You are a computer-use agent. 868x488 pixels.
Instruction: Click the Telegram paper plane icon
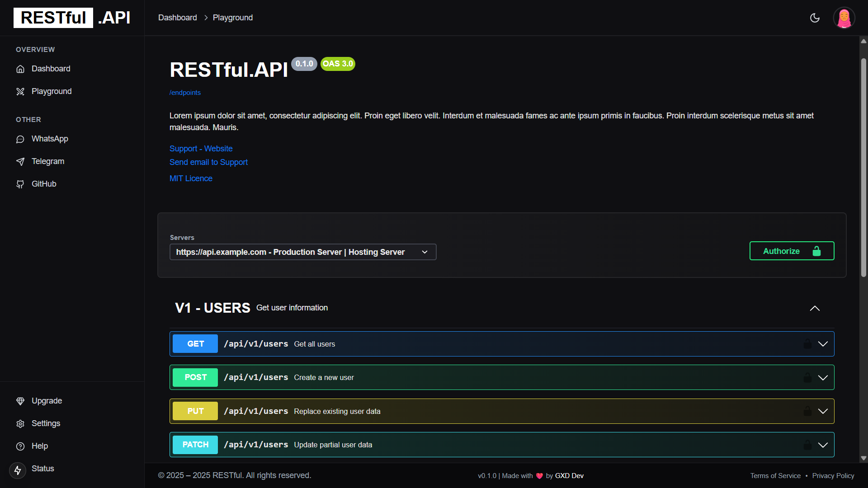(20, 162)
